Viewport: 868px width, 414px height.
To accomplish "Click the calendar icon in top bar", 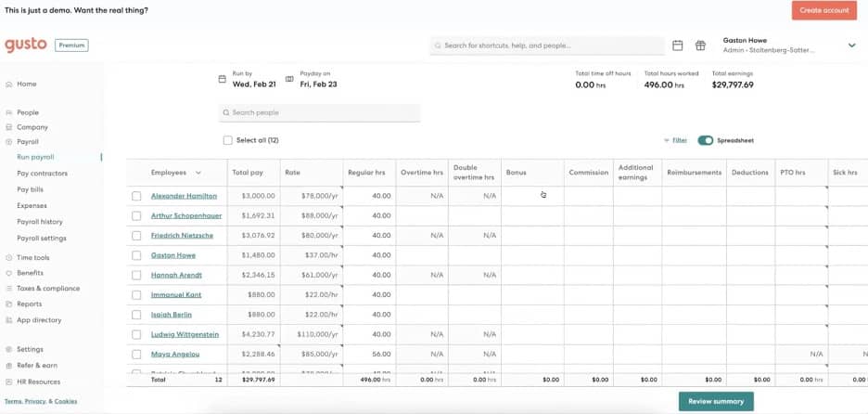I will point(678,45).
